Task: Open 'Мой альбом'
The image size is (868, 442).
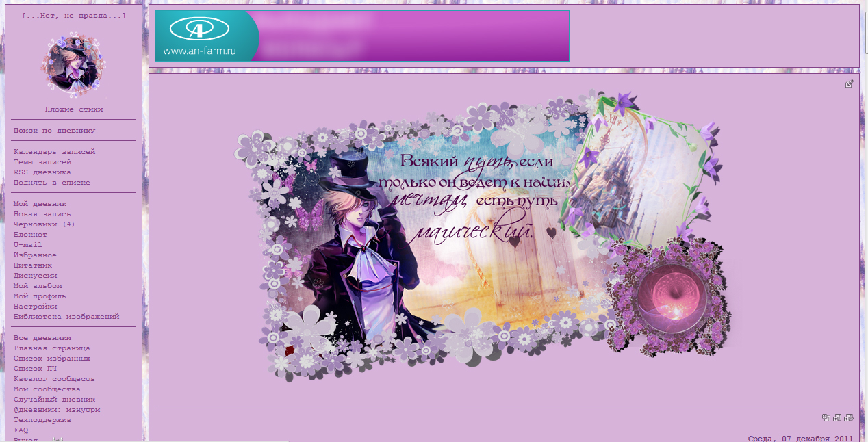Action: pos(38,285)
